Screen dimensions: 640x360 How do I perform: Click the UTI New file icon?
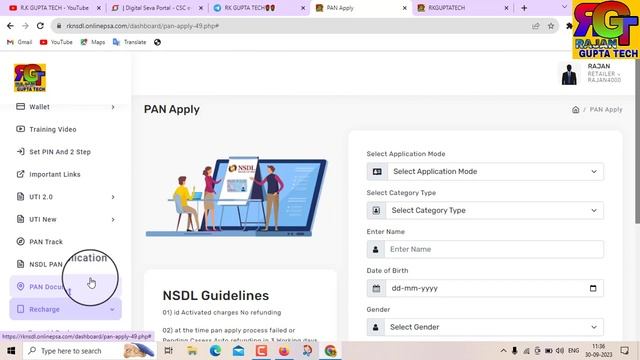point(20,219)
